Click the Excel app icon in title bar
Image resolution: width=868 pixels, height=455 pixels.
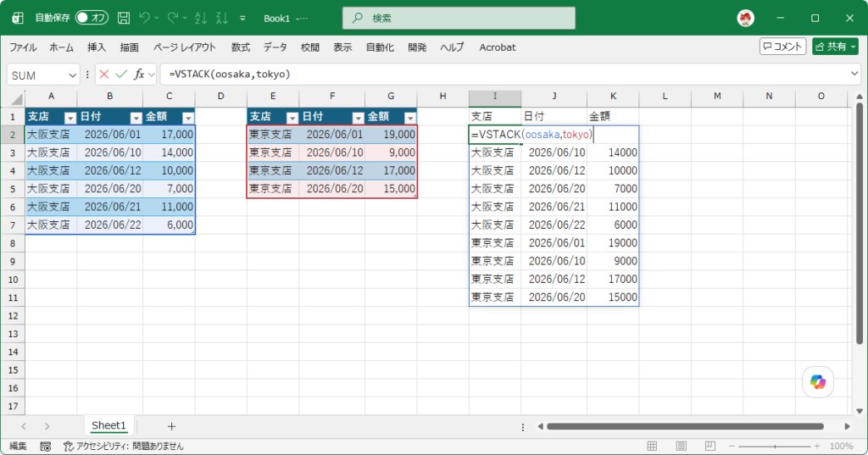coord(17,19)
